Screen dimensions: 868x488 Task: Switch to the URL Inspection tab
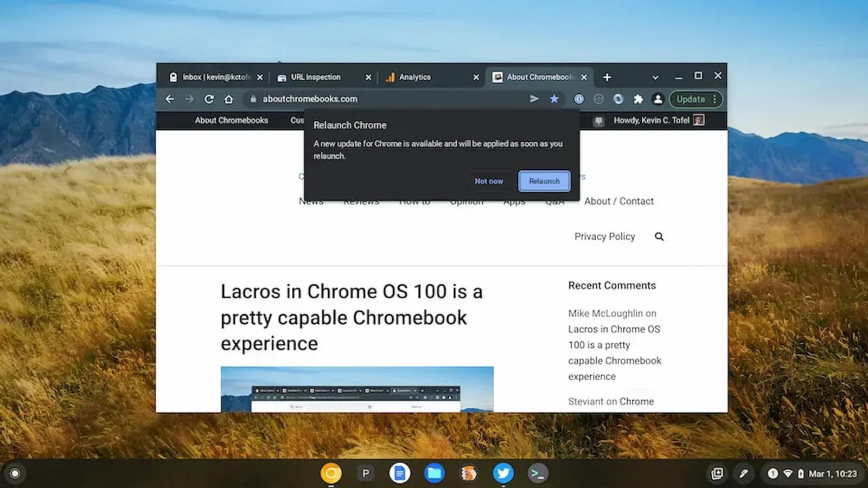[324, 77]
